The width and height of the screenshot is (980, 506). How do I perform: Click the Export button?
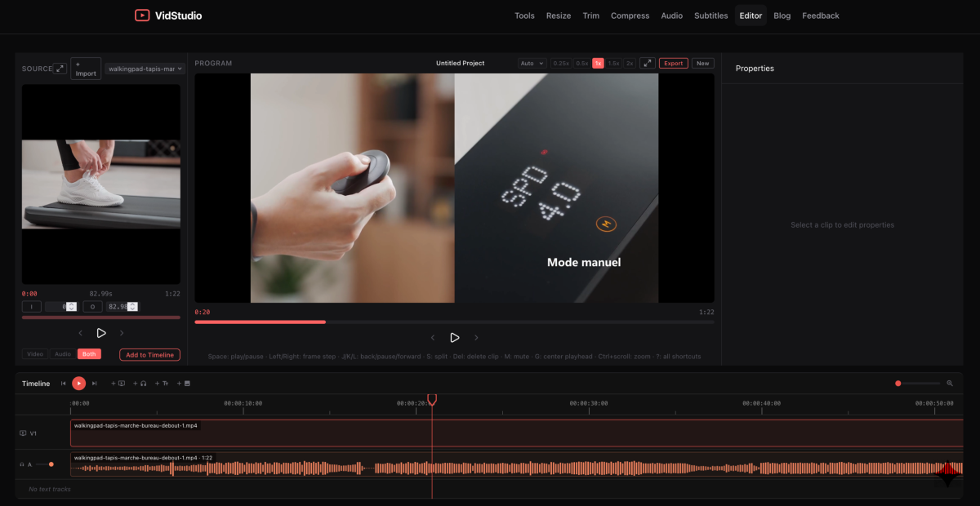pos(673,63)
